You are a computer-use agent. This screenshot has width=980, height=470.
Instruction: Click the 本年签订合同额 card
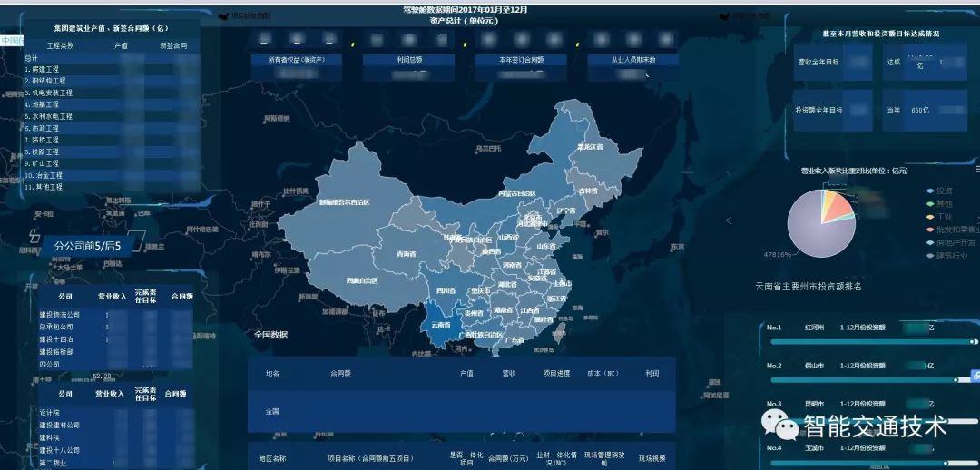point(521,67)
